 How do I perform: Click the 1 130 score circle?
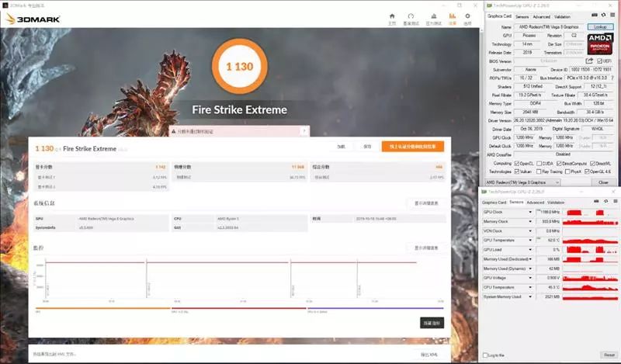(240, 66)
